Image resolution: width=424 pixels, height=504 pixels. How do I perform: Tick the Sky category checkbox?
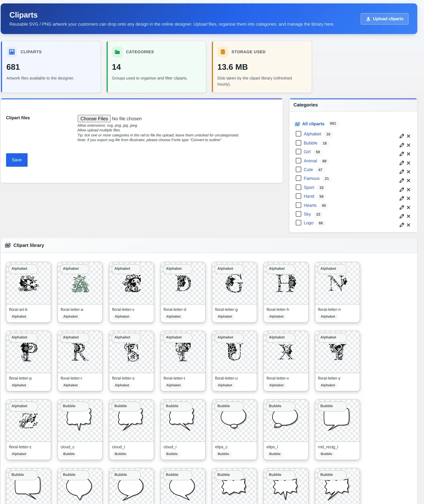click(x=298, y=214)
